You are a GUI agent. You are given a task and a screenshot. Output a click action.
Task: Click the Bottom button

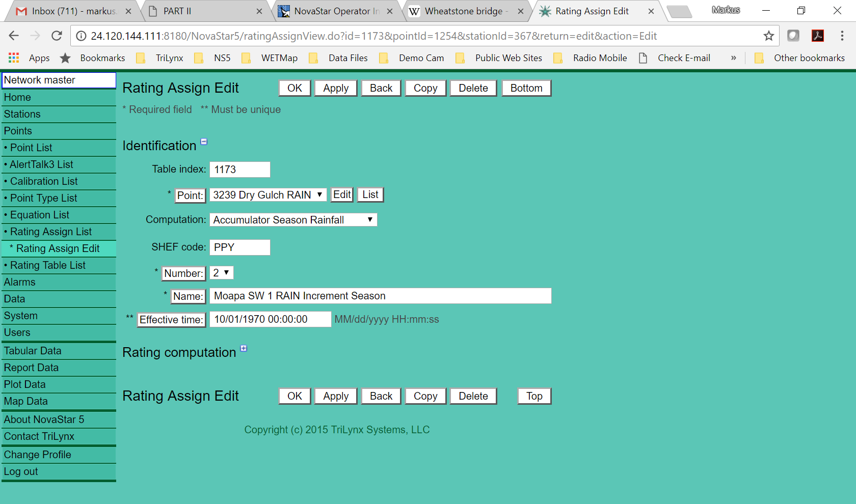pos(526,88)
